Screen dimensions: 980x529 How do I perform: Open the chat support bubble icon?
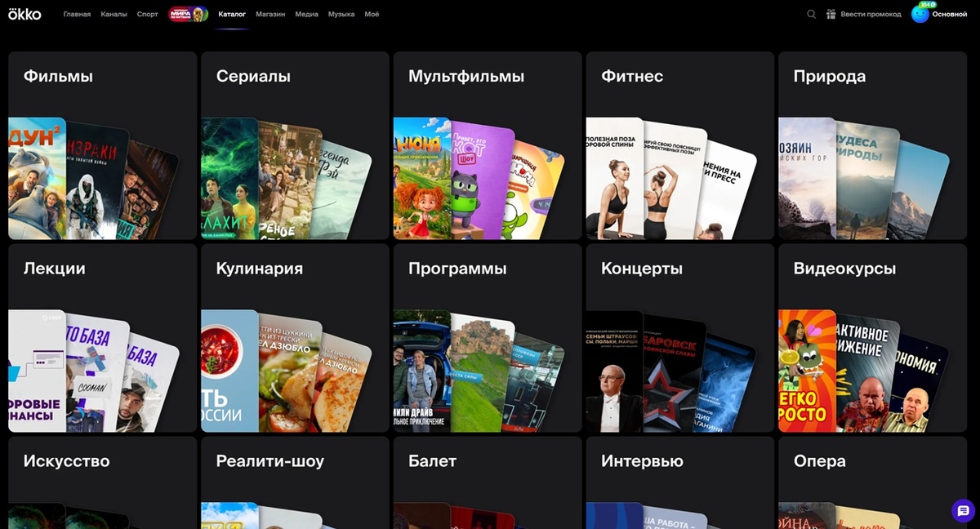(964, 510)
